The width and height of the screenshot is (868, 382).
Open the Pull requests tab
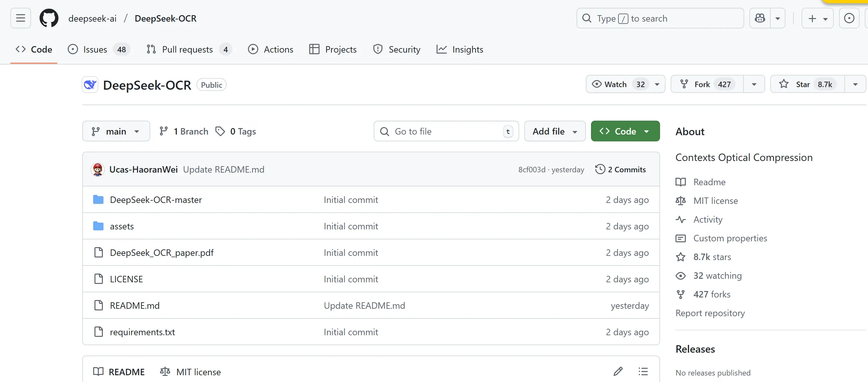(187, 50)
